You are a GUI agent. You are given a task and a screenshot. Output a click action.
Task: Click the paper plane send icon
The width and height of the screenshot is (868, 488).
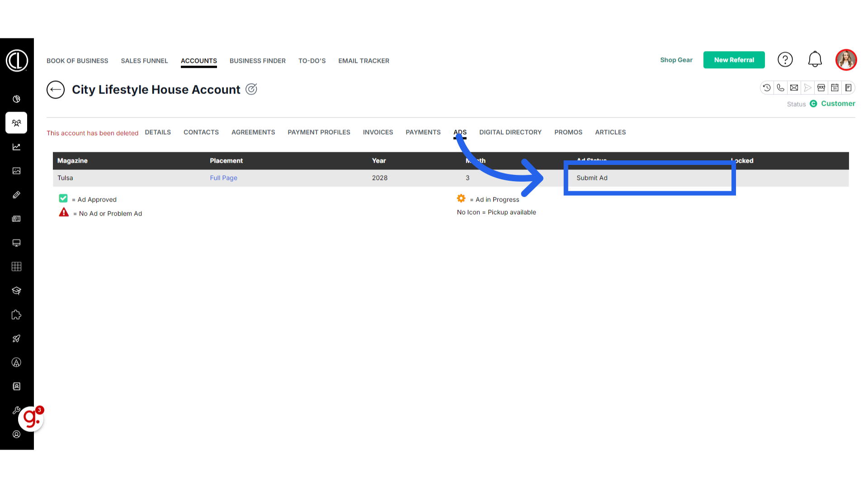[x=807, y=88]
